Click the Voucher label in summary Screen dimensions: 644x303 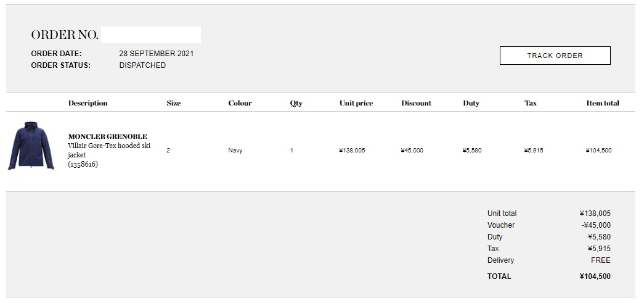point(501,225)
